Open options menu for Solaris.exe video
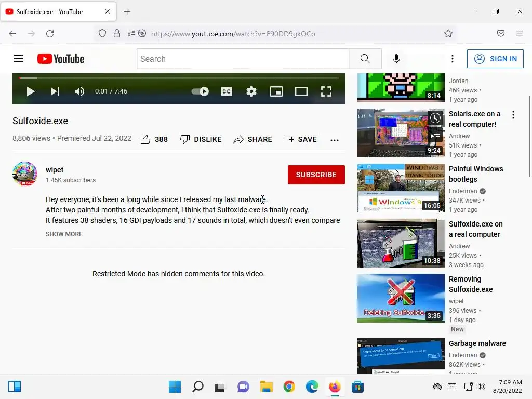The image size is (532, 399). (513, 115)
